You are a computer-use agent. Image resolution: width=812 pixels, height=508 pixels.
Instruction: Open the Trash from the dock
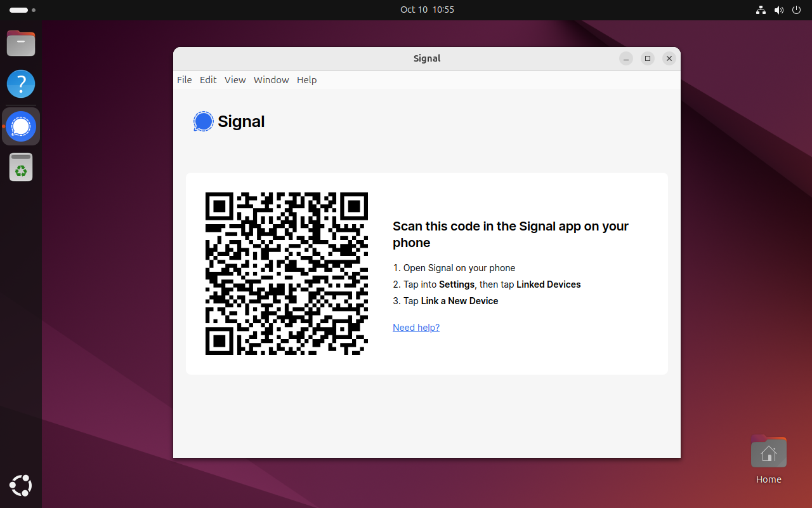(21, 167)
